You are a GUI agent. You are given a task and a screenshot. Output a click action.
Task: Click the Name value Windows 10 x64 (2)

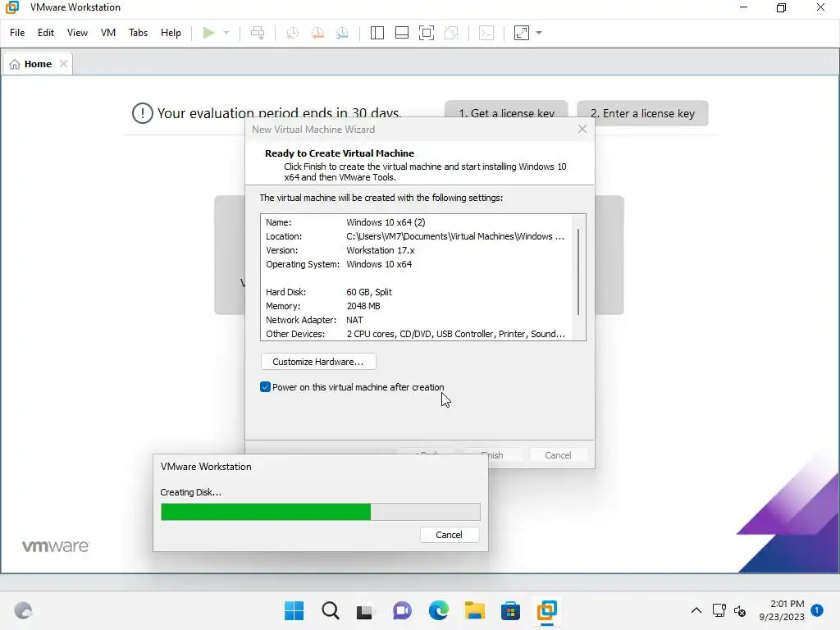pos(386,222)
